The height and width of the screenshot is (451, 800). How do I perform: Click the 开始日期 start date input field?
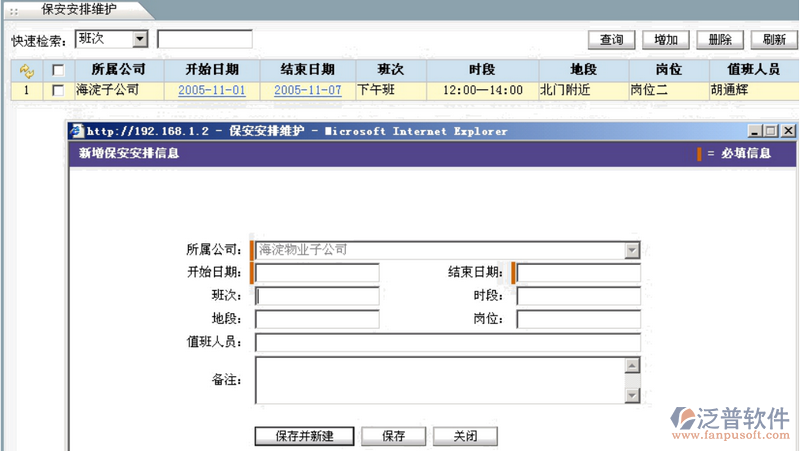tap(318, 273)
